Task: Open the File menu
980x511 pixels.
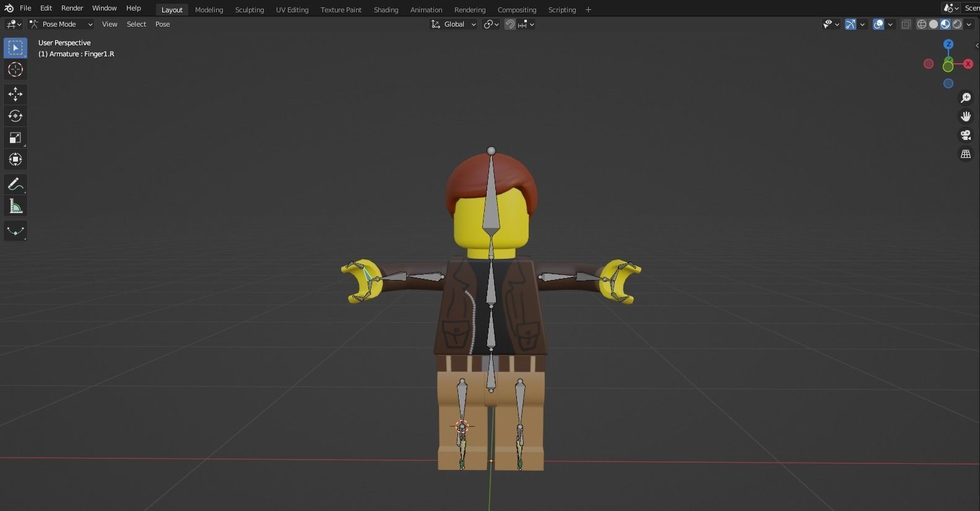Action: pyautogui.click(x=25, y=8)
